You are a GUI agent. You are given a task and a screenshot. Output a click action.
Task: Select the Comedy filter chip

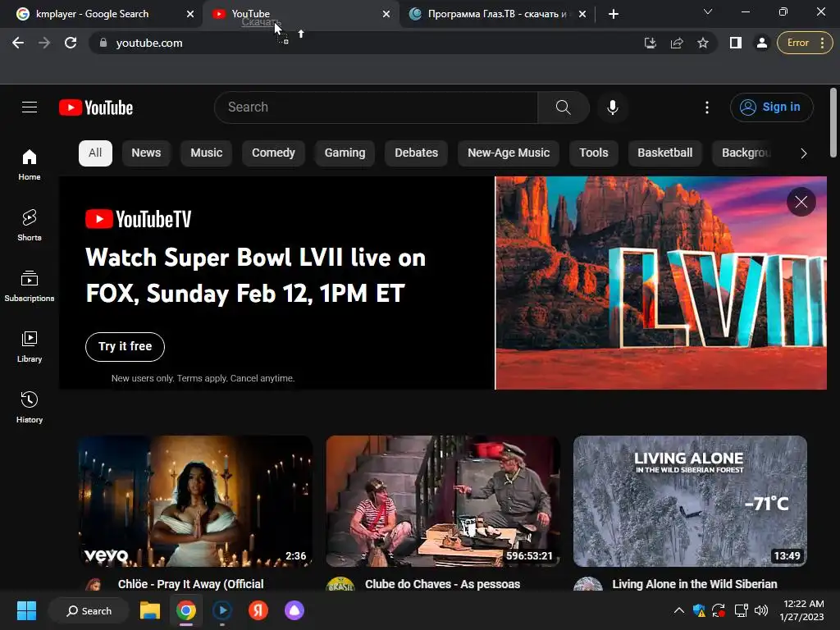[273, 153]
